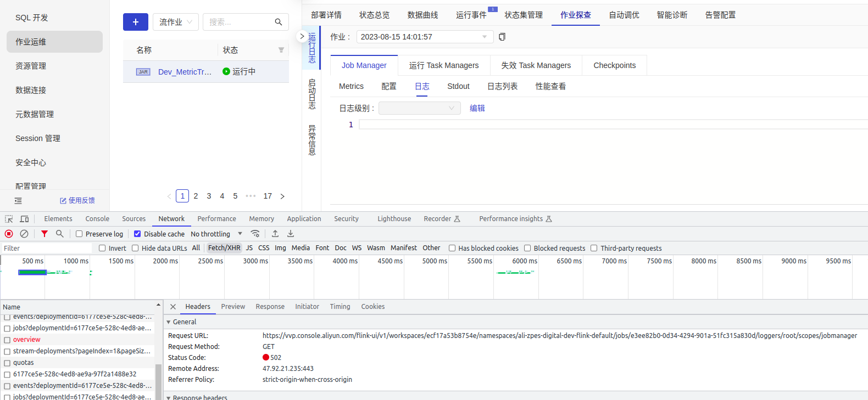Screen dimensions: 868x400
Task: Open the DevTools Console tab
Action: point(97,219)
